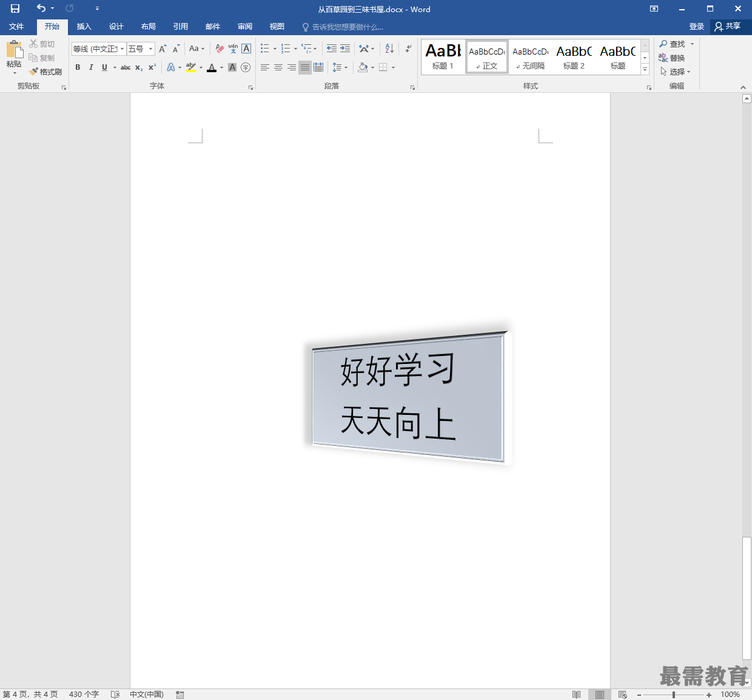Viewport: 752px width, 700px height.
Task: Decrease font size with the shrink font icon
Action: pyautogui.click(x=176, y=49)
